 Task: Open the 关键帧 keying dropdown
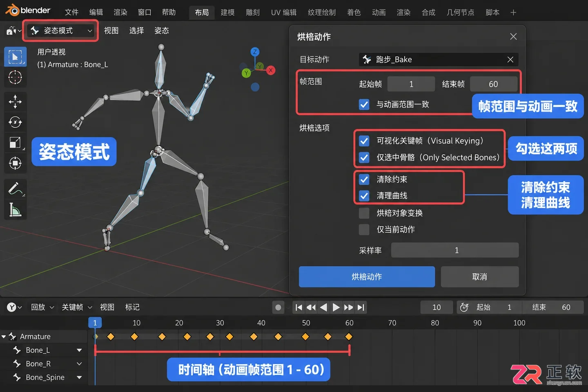[77, 307]
